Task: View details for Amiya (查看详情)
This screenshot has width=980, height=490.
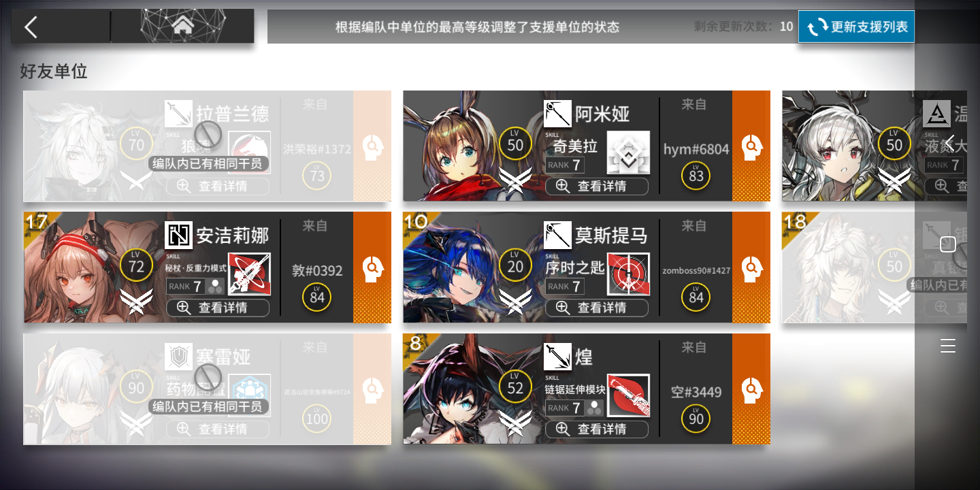Action: click(597, 186)
